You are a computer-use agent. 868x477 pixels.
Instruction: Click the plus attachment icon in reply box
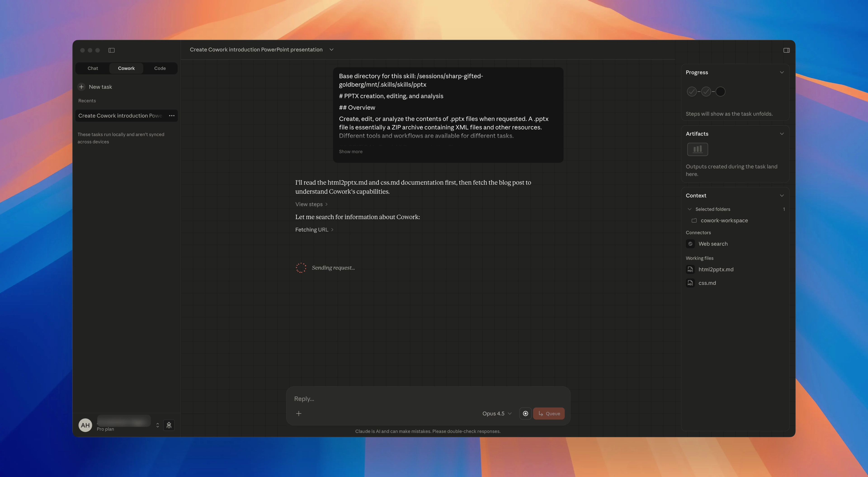[x=299, y=414]
